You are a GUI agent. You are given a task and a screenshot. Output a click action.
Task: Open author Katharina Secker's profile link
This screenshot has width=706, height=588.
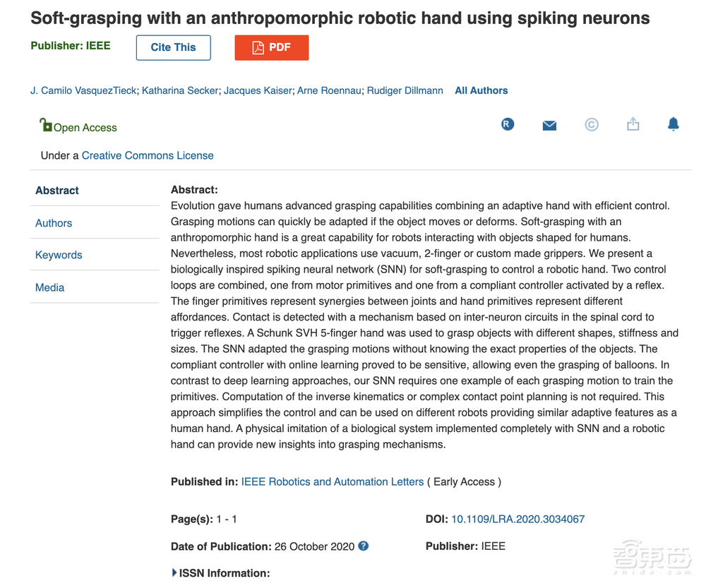tap(180, 90)
